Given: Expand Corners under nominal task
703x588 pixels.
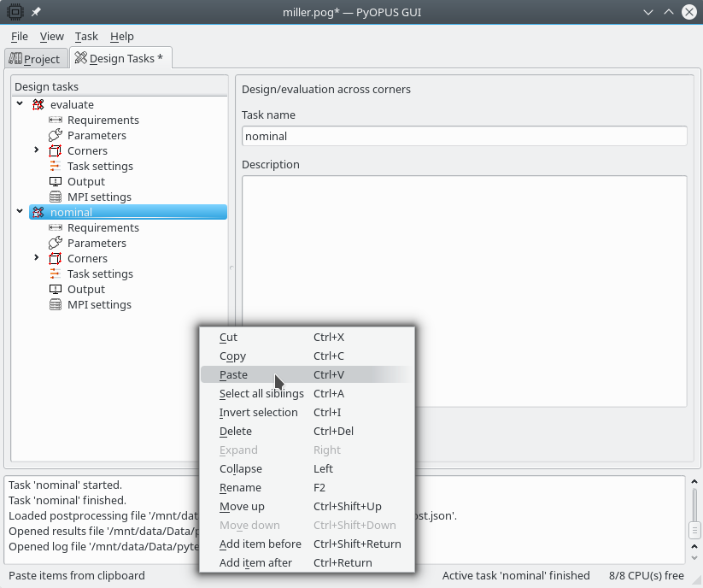Looking at the screenshot, I should pos(37,258).
